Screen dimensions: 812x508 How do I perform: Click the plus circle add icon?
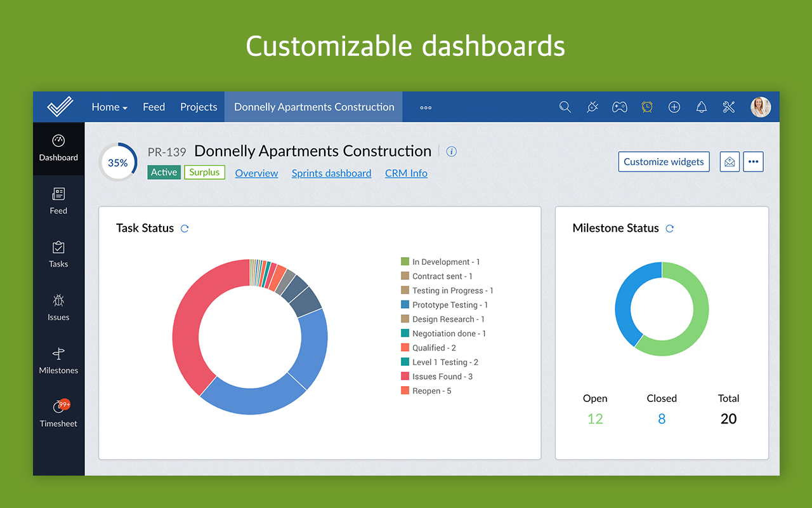[x=674, y=107]
